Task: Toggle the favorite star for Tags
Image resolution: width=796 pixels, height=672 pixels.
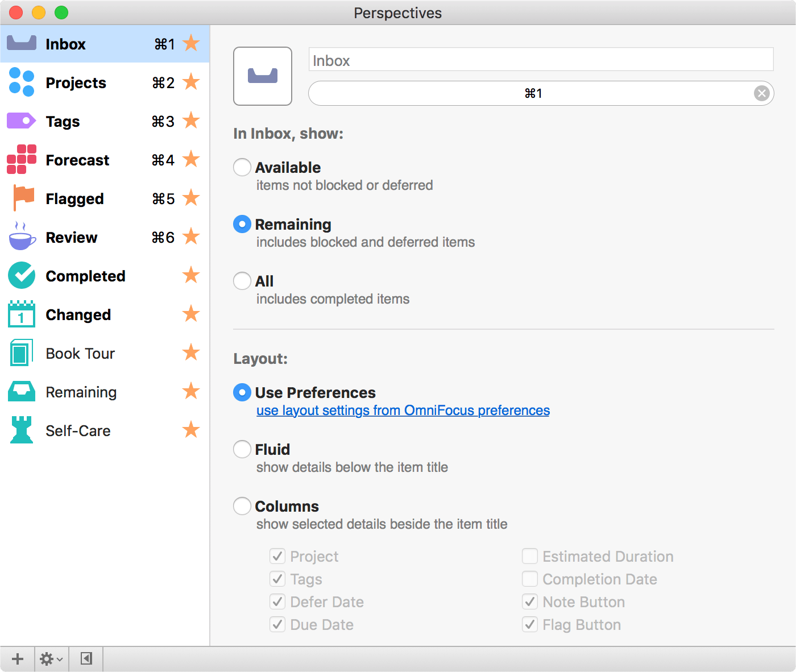Action: pos(191,121)
